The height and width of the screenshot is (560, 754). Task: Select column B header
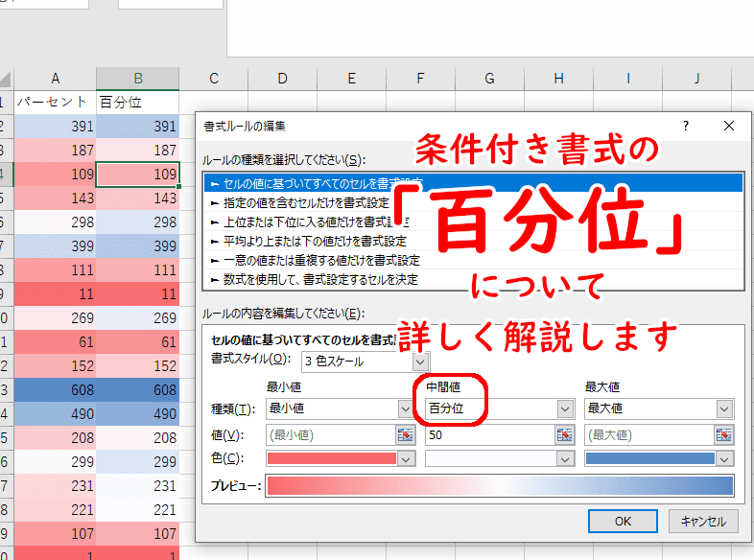click(138, 79)
